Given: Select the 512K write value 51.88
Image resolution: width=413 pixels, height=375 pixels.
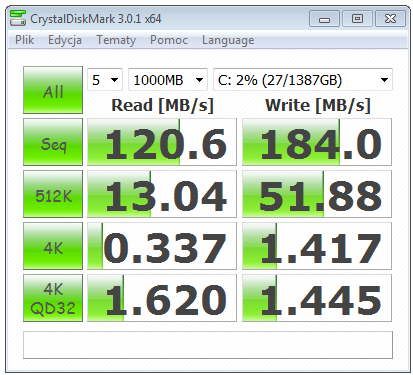Looking at the screenshot, I should [317, 194].
